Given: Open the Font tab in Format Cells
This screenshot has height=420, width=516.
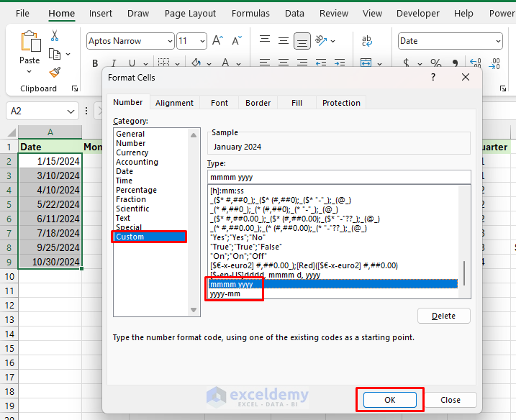Looking at the screenshot, I should point(219,103).
